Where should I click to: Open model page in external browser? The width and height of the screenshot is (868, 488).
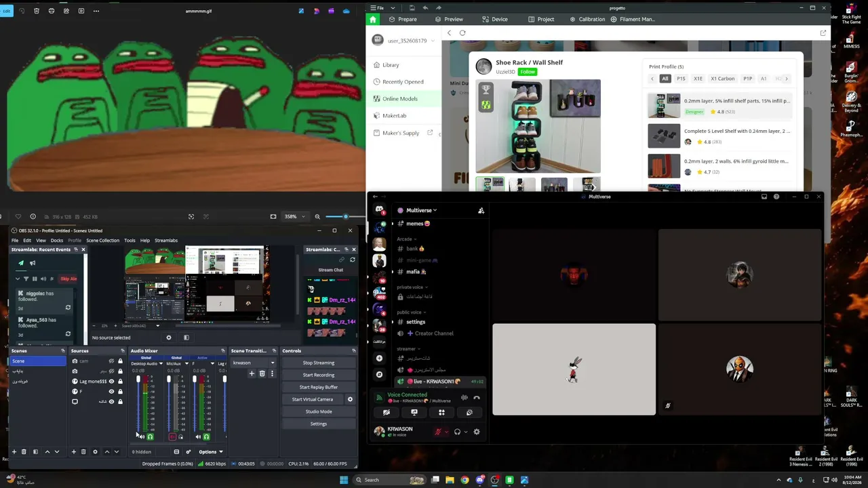click(823, 33)
